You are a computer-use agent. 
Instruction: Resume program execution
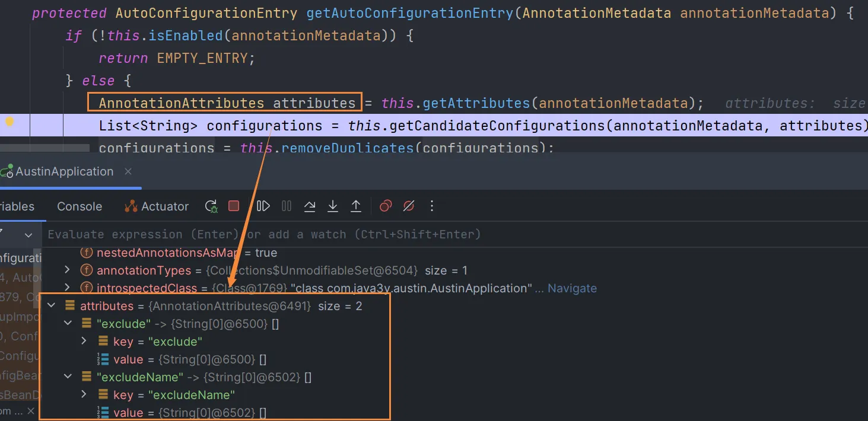point(263,206)
